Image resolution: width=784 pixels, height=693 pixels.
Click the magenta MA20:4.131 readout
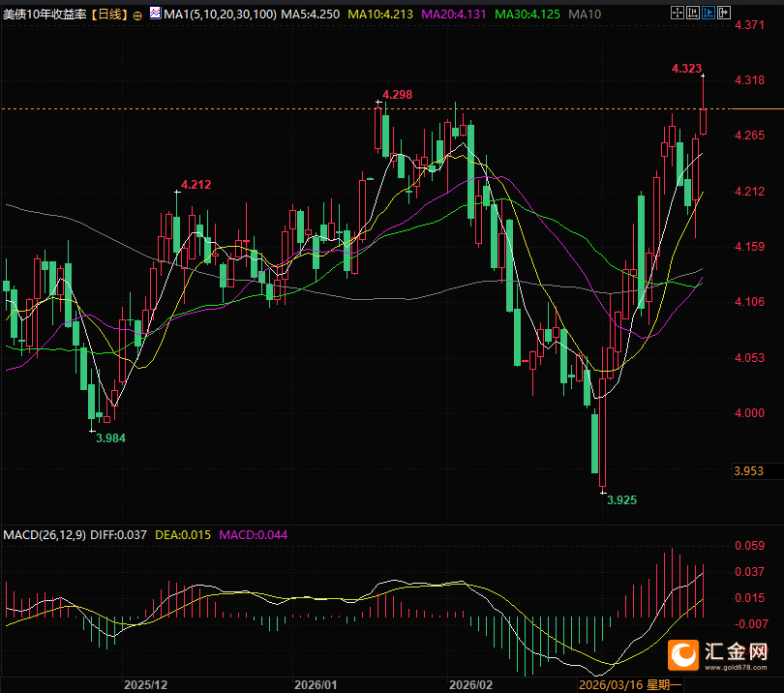point(454,15)
